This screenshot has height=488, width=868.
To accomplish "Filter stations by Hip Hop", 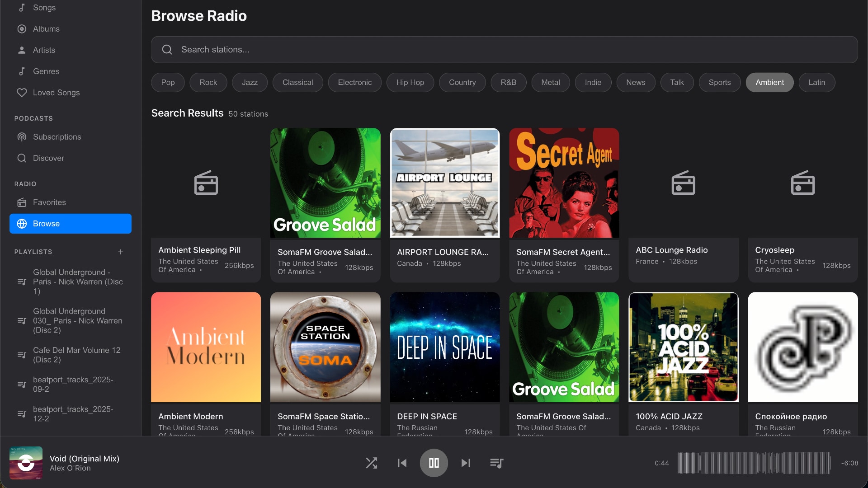I will point(410,82).
